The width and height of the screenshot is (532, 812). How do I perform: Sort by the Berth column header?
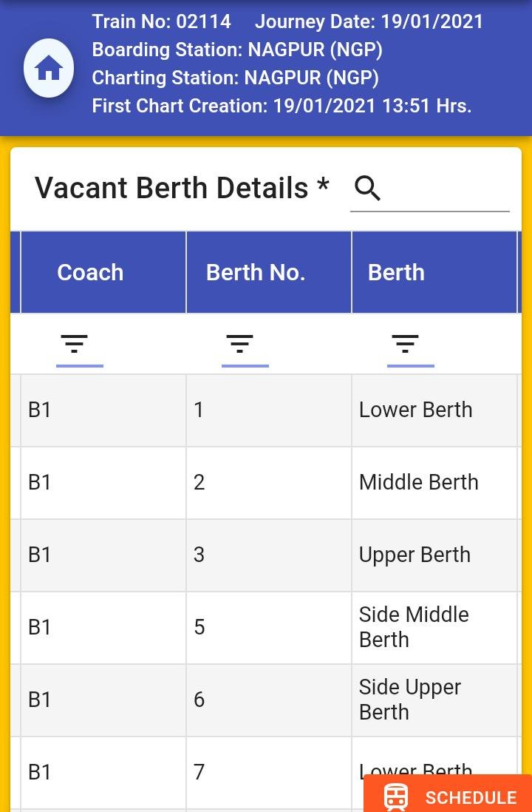(396, 272)
